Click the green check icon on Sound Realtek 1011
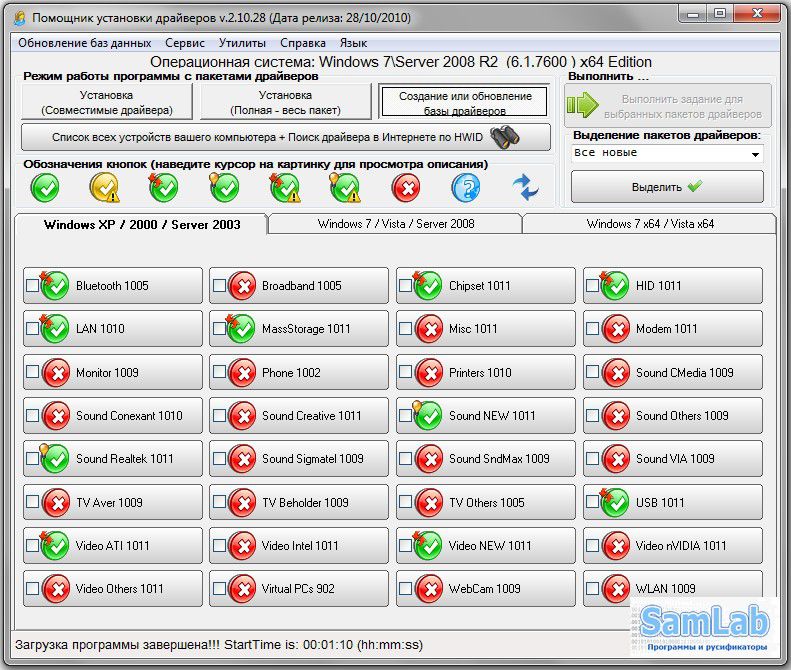This screenshot has height=670, width=791. [54, 459]
